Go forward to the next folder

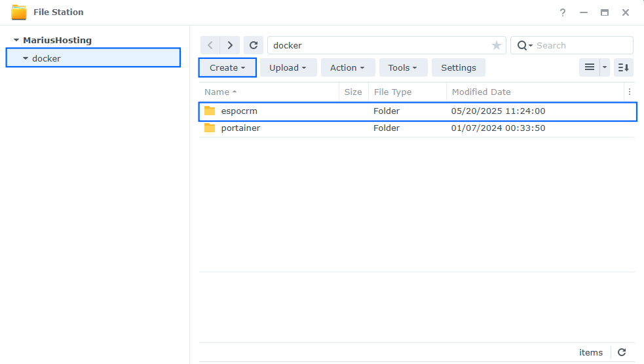tap(230, 45)
